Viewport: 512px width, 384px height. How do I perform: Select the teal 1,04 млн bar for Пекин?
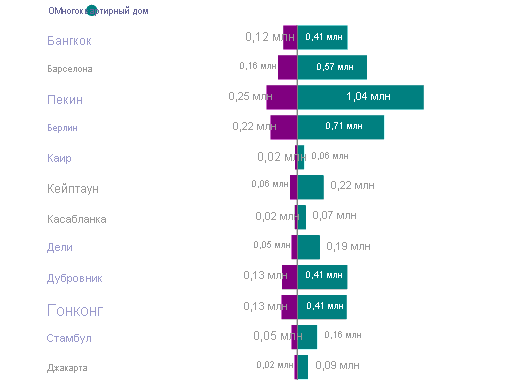coord(361,97)
